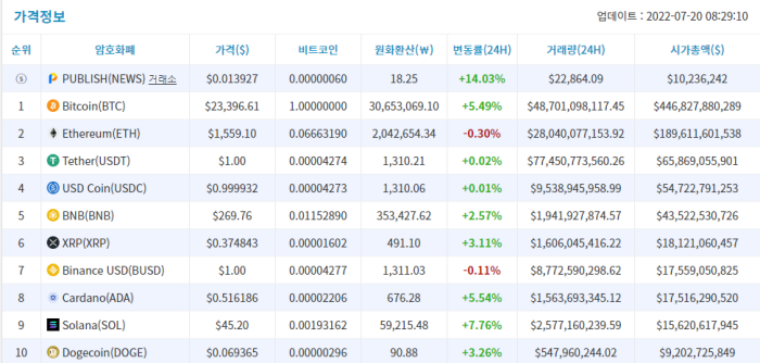Select Solana change +7.76%
This screenshot has height=363, width=760.
[482, 326]
